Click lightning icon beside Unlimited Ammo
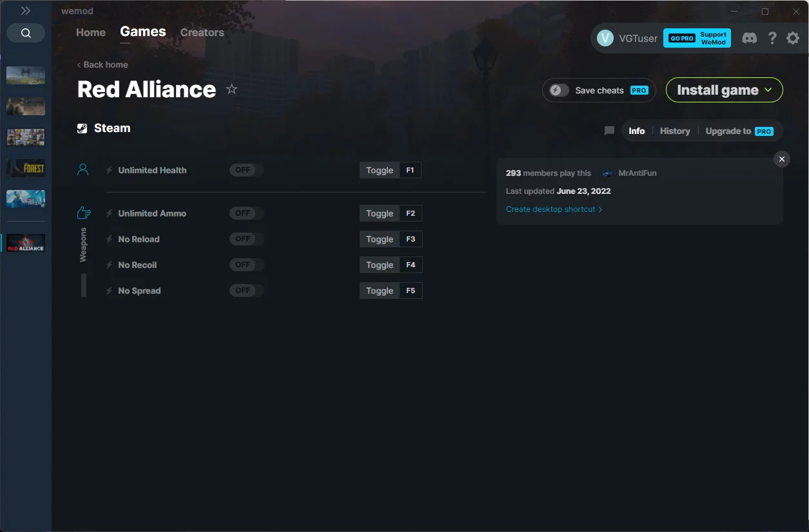The image size is (809, 532). (x=110, y=213)
